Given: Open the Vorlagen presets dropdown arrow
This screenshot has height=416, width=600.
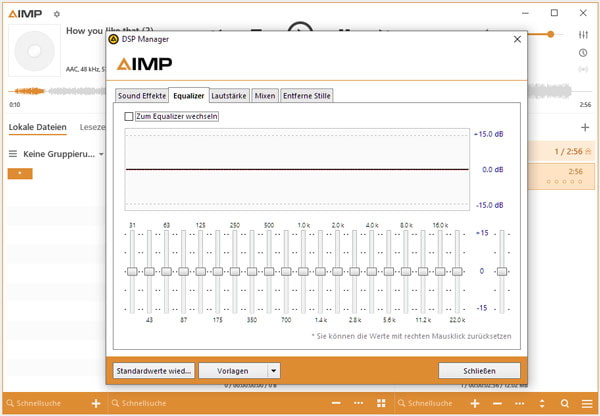Looking at the screenshot, I should (273, 370).
